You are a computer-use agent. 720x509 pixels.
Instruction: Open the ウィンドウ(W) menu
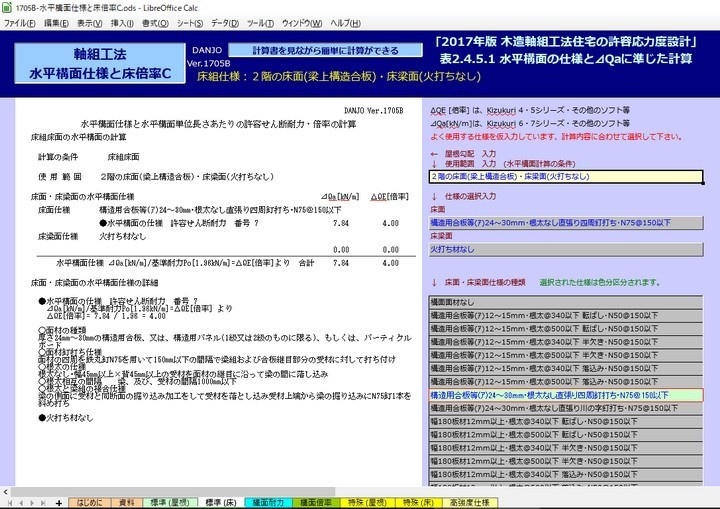coord(302,23)
